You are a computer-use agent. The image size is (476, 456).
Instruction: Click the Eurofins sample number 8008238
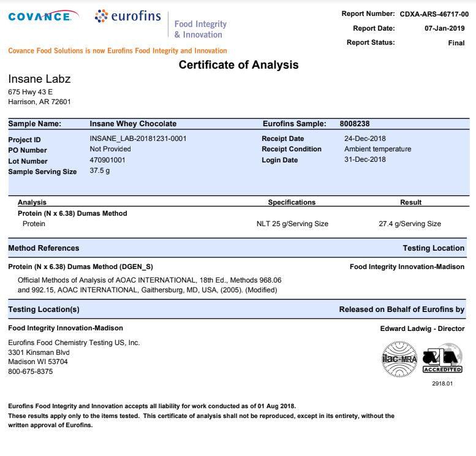pos(355,124)
